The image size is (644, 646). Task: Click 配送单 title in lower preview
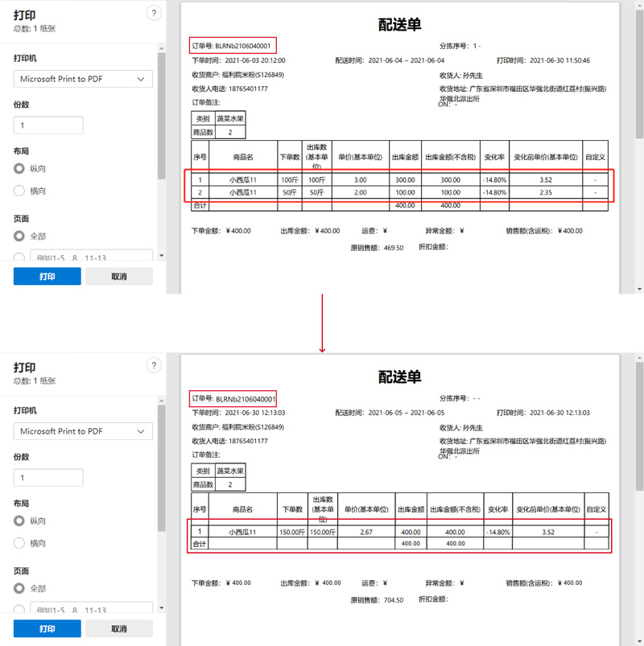(399, 377)
